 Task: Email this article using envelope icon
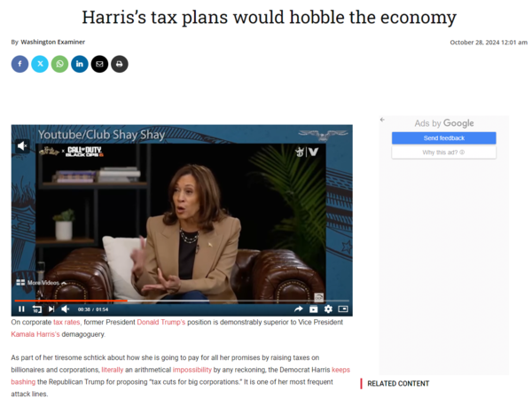click(99, 64)
